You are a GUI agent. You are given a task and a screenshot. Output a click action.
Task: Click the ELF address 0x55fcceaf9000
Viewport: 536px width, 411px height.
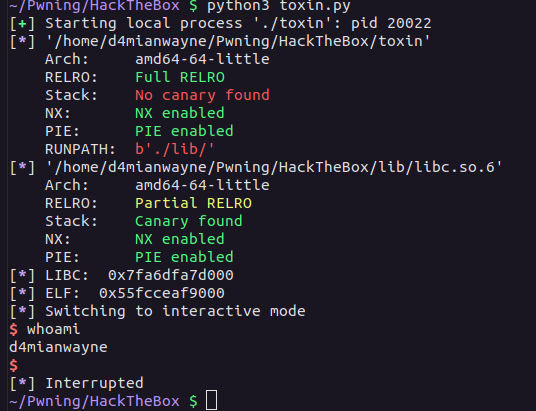[162, 293]
